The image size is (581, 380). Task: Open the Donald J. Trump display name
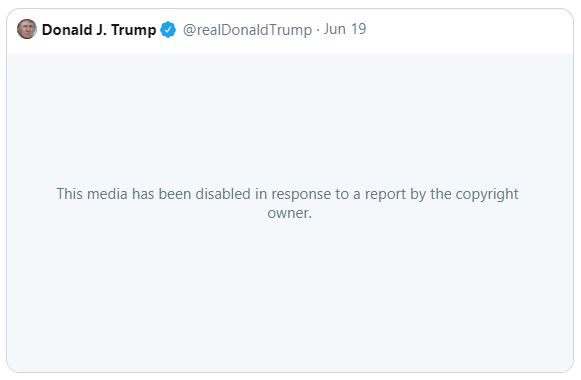coord(99,30)
